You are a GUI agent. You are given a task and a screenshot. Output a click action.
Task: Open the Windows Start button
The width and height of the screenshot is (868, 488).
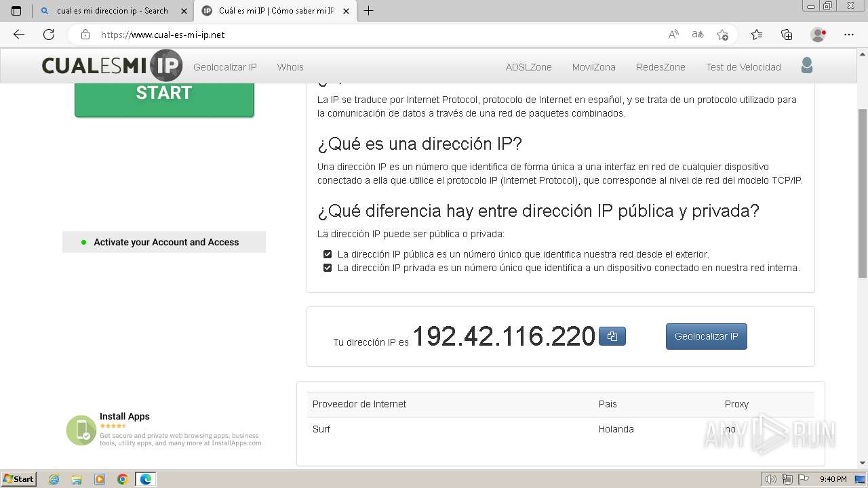19,479
